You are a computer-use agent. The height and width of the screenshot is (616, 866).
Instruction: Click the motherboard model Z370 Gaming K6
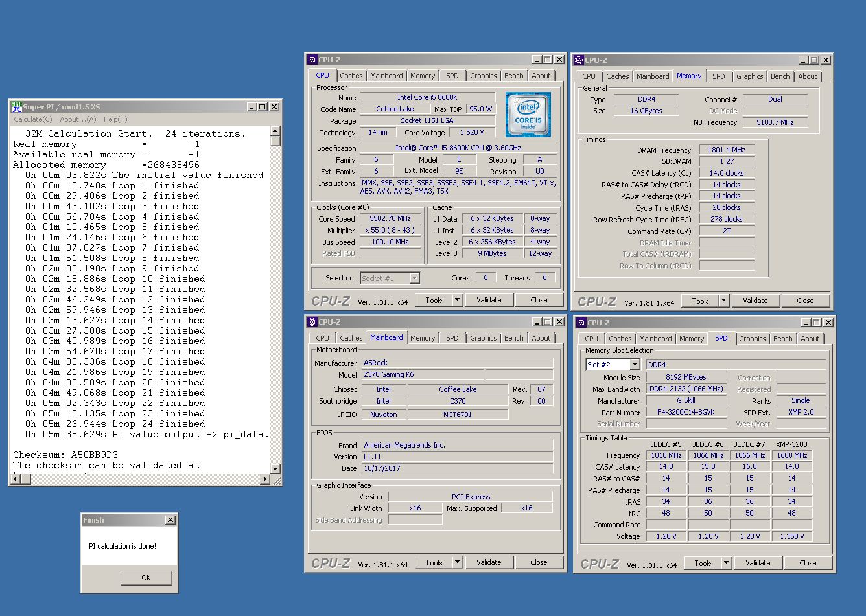[422, 374]
